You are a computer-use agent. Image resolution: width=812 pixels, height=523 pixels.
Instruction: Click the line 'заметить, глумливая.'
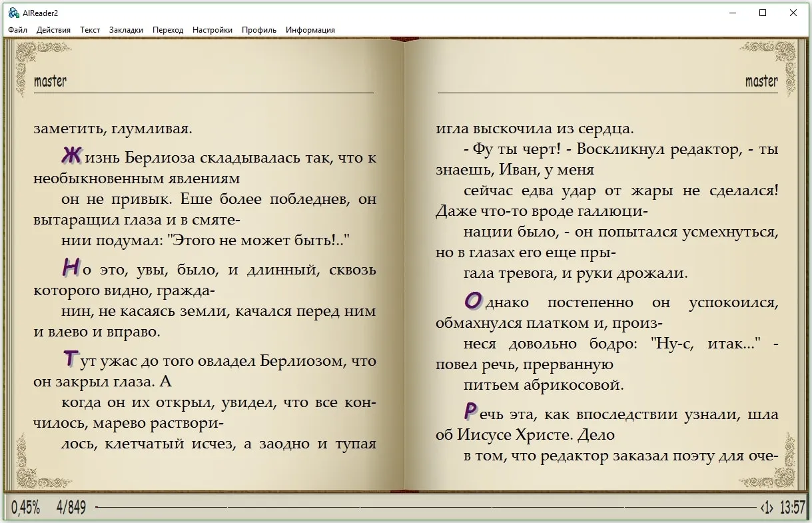(x=113, y=129)
